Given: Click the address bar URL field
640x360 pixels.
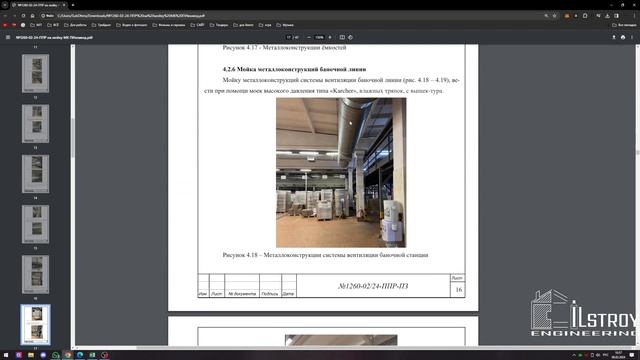Looking at the screenshot, I should click(298, 16).
